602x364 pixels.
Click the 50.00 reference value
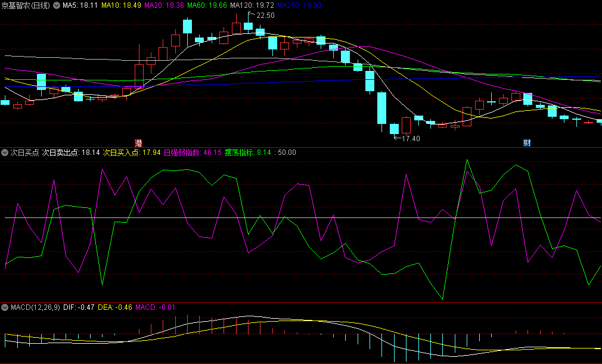point(287,153)
